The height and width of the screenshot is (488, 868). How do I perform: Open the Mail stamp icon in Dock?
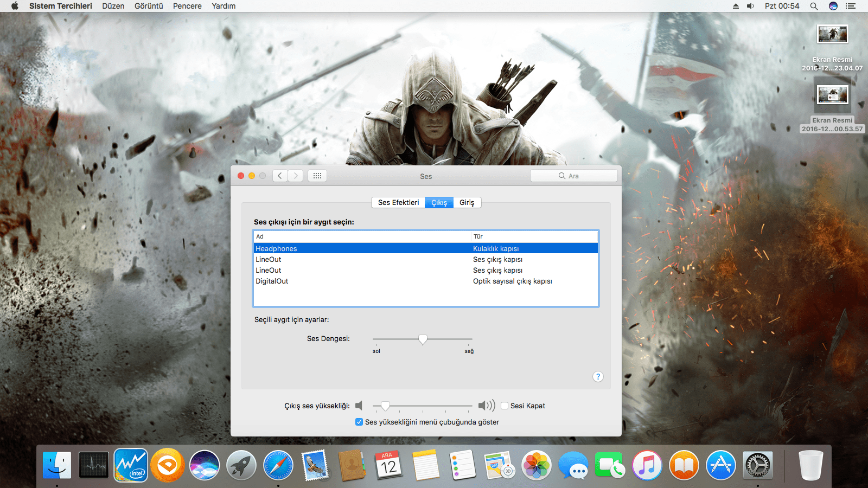point(315,465)
